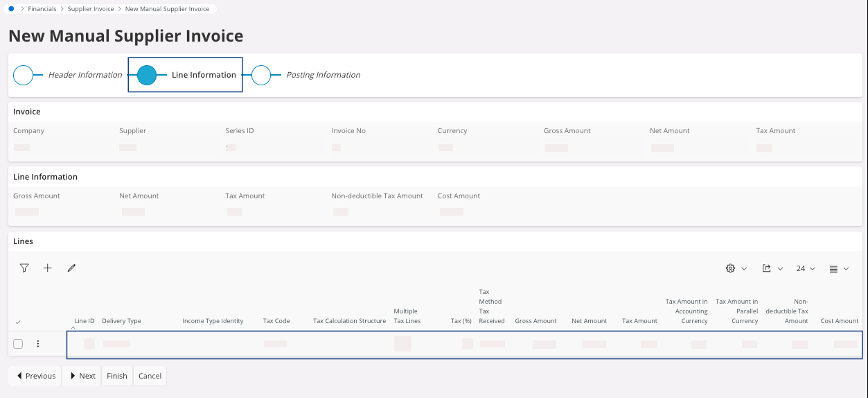The height and width of the screenshot is (398, 868).
Task: Tick the first line row checkbox
Action: [18, 344]
